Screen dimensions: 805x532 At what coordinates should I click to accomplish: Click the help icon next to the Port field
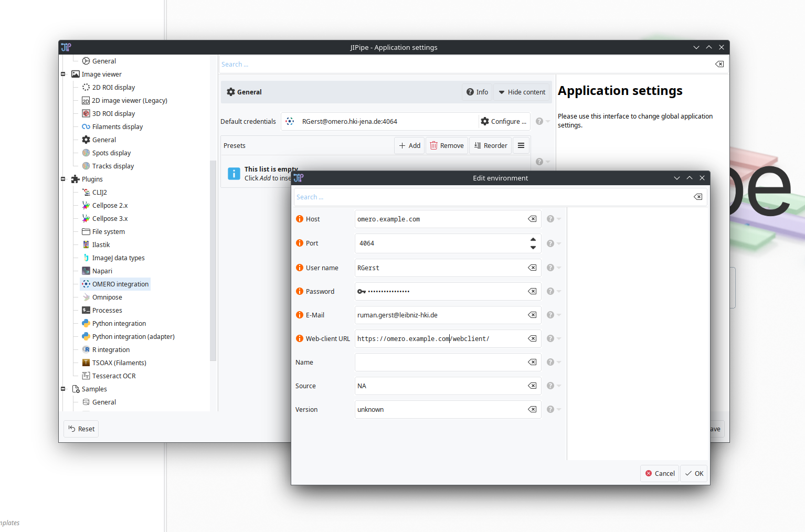[550, 243]
